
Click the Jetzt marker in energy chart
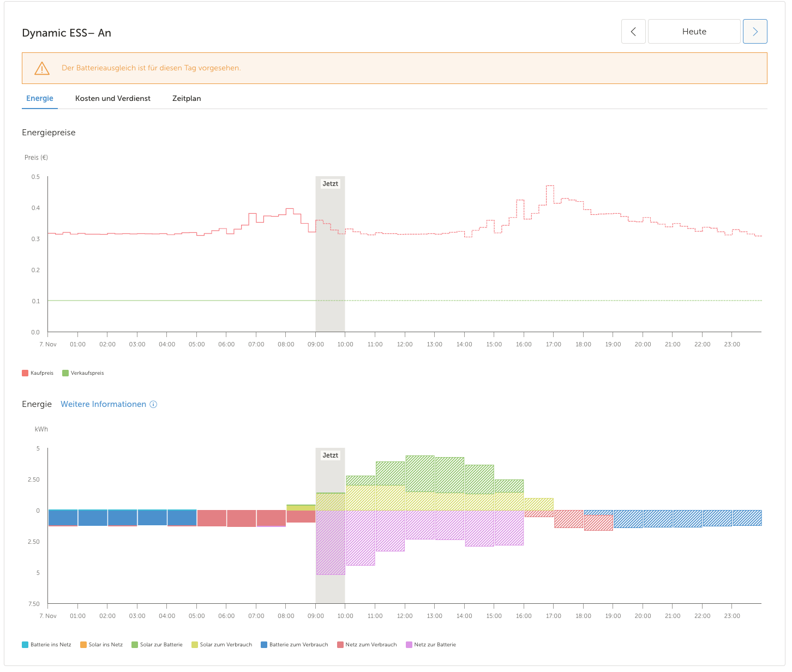(x=330, y=455)
